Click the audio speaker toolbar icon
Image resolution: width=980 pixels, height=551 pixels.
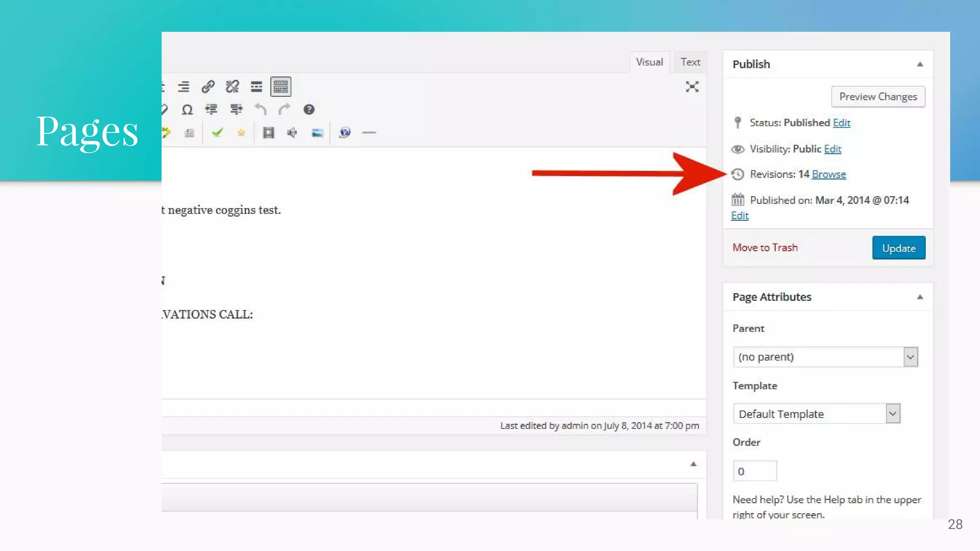point(292,132)
